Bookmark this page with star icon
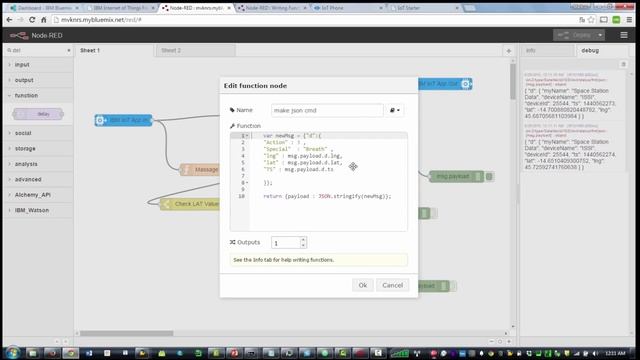The image size is (640, 360). coord(591,20)
